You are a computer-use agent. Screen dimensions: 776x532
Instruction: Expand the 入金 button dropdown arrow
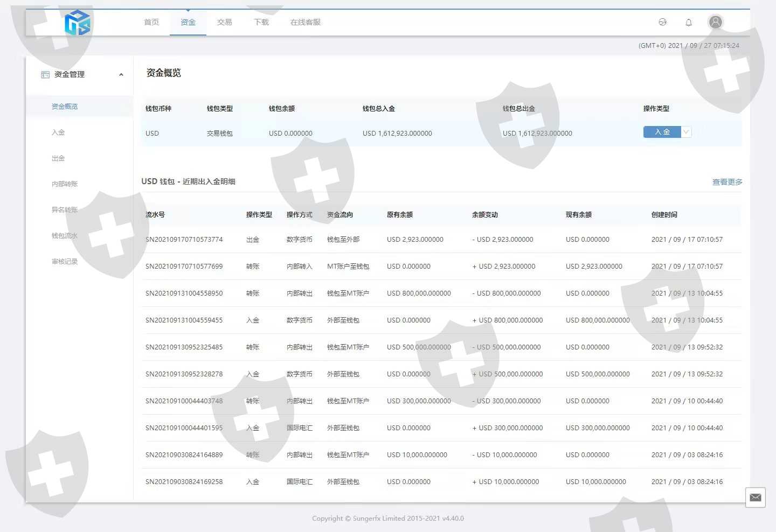point(686,132)
